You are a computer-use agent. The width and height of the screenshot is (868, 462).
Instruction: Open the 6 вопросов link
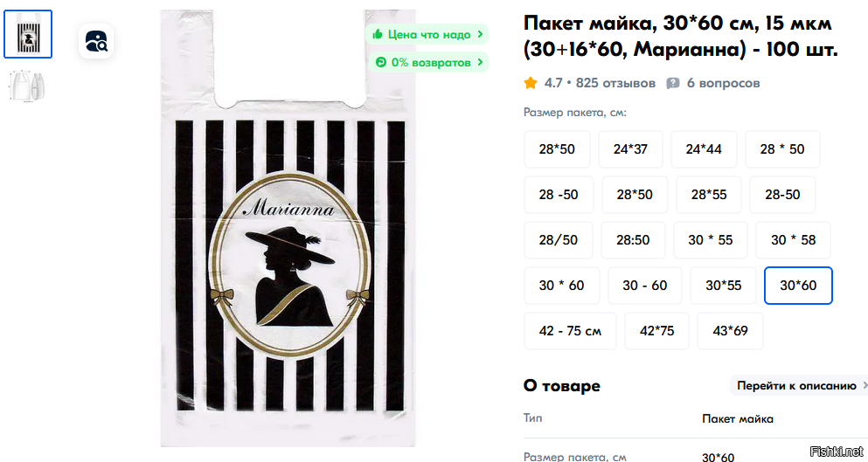pyautogui.click(x=723, y=83)
